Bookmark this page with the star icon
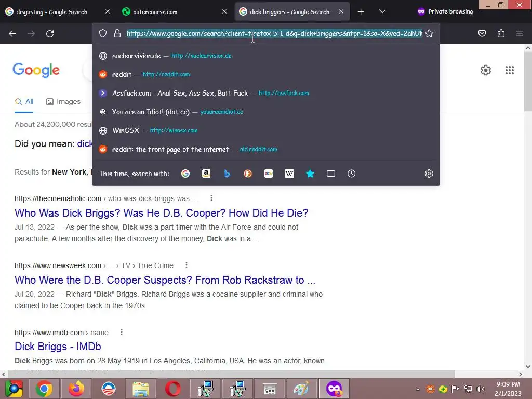Screen dimensions: 532x399 point(429,33)
